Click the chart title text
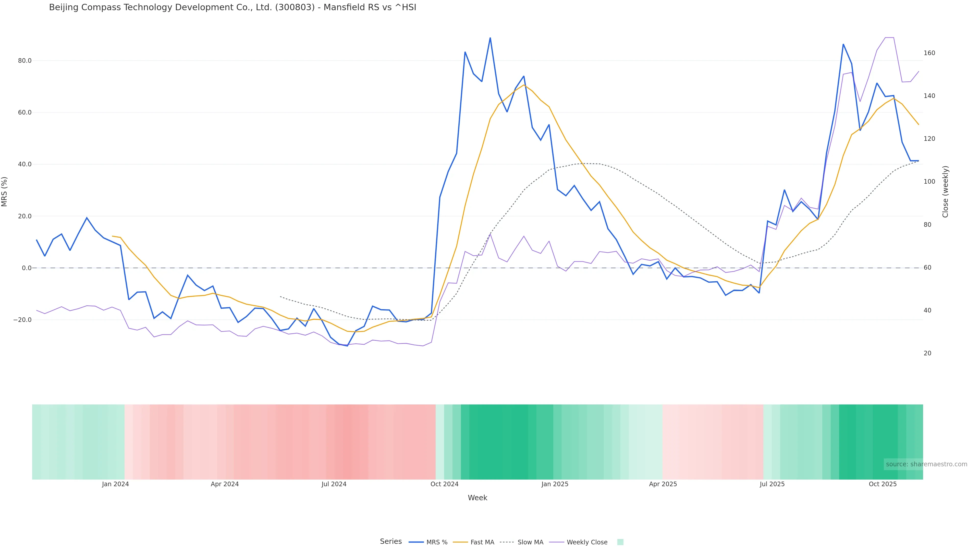 click(232, 8)
